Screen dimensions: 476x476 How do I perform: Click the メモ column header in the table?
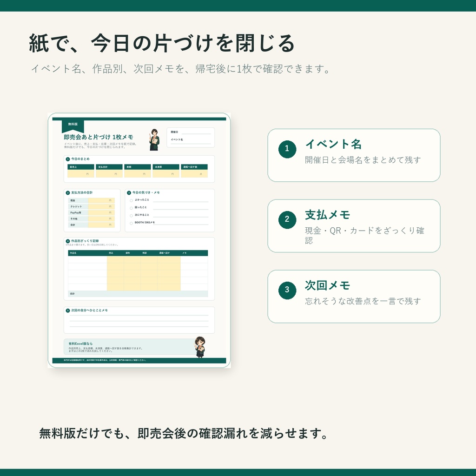pyautogui.click(x=184, y=253)
